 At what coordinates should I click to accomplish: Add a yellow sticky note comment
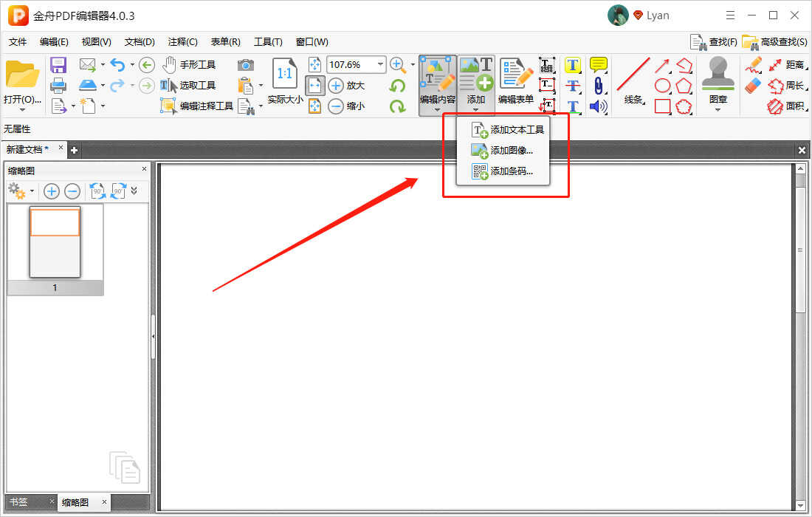coord(599,65)
